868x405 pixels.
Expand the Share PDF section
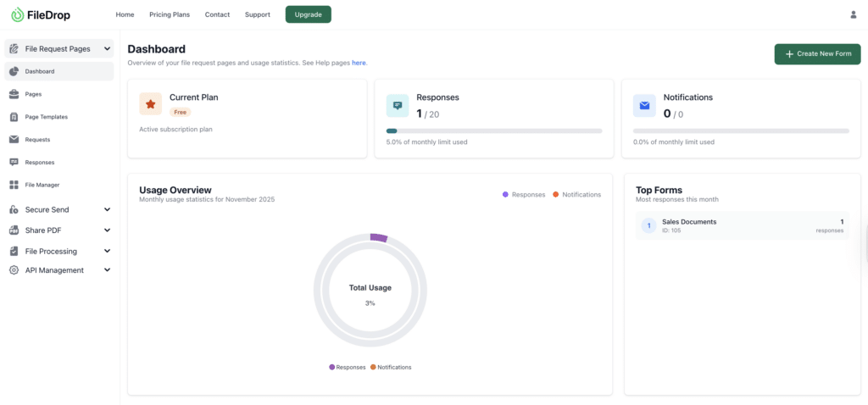point(107,230)
